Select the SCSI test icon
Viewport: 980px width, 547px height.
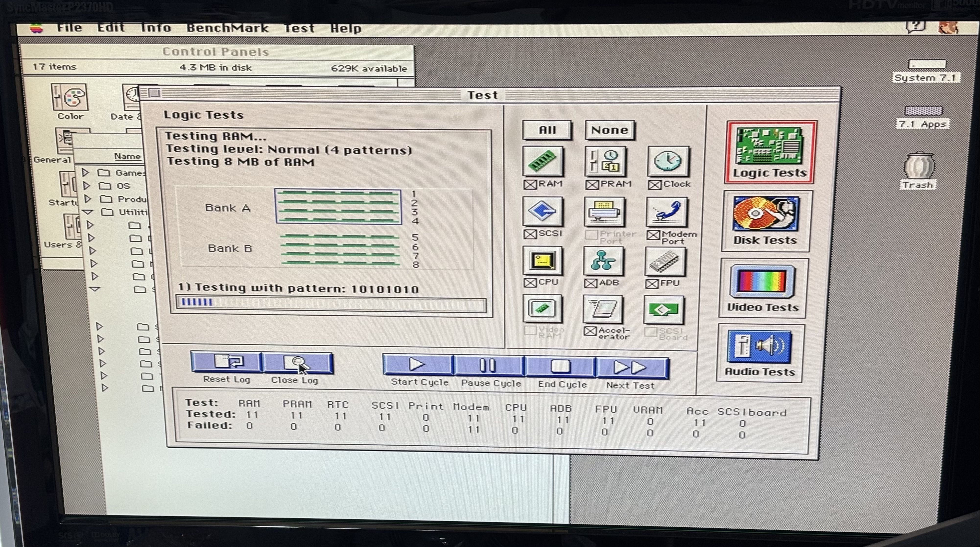543,211
